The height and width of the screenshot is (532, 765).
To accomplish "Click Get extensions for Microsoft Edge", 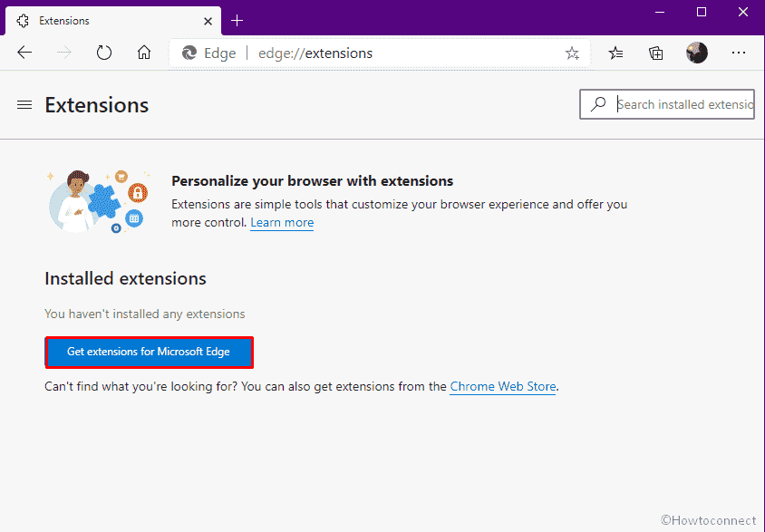I will (149, 352).
